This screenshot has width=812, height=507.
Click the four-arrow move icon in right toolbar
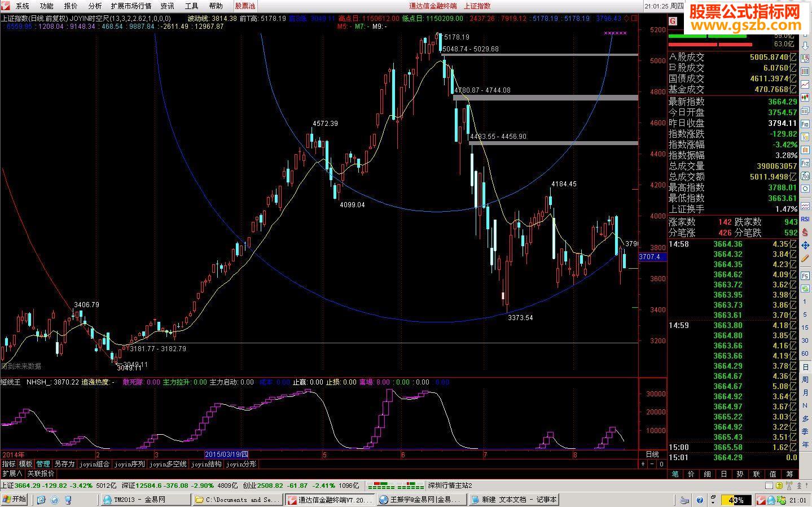805,244
